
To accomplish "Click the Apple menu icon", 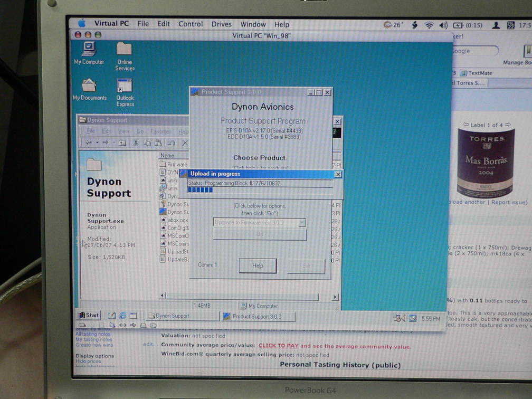I will point(82,23).
